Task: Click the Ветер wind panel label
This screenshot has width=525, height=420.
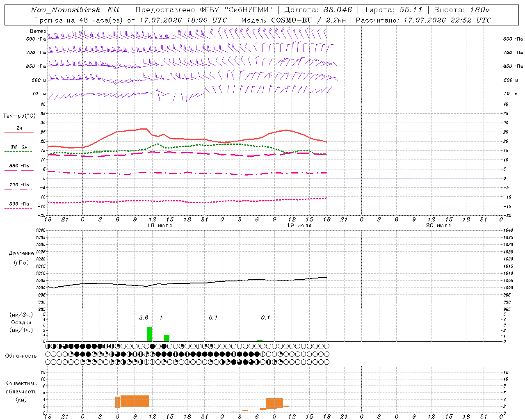Action: pyautogui.click(x=38, y=31)
